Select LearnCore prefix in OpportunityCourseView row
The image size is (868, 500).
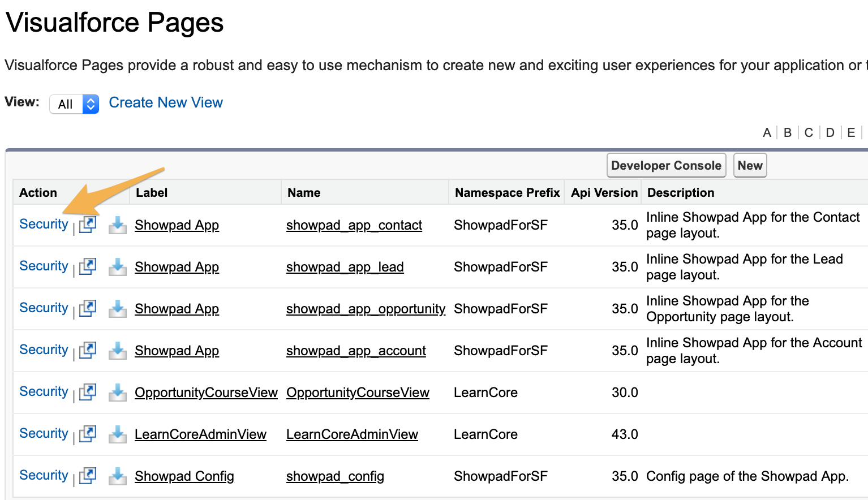(x=485, y=393)
